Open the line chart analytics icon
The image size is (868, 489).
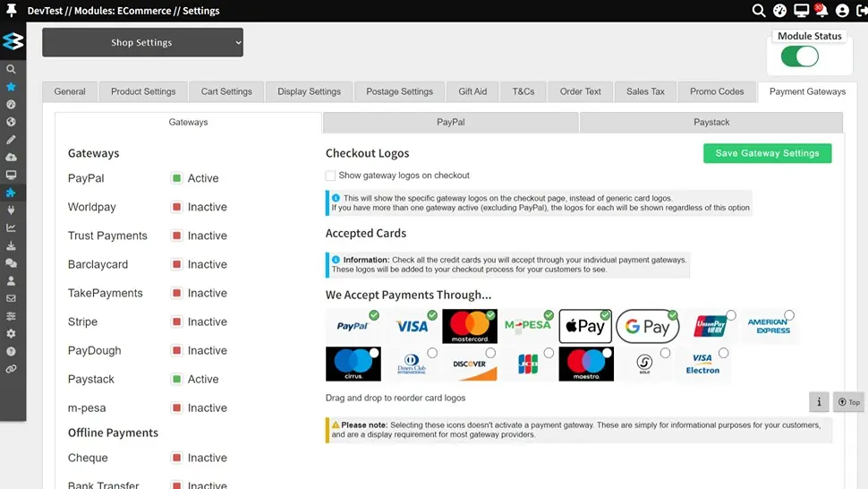(11, 227)
